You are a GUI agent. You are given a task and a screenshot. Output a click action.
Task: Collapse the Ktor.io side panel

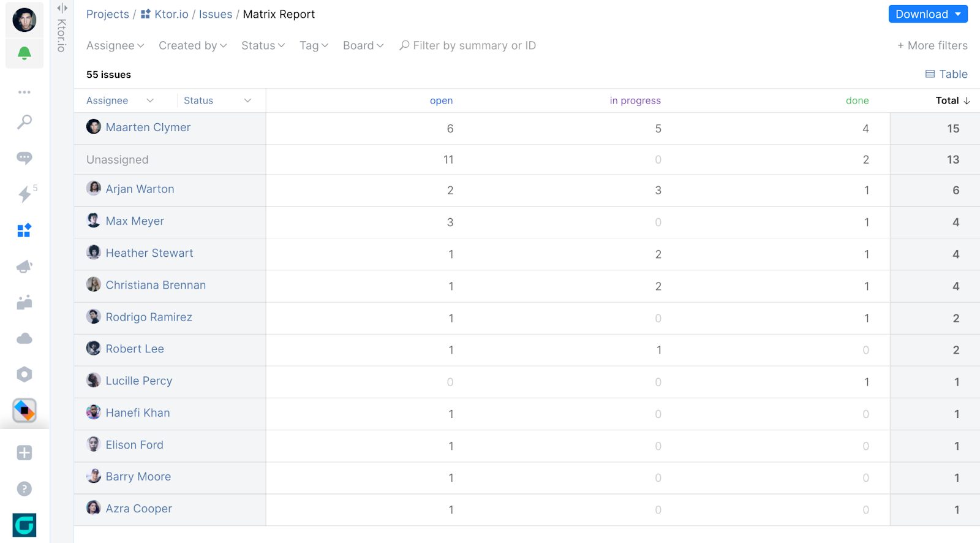pyautogui.click(x=62, y=8)
